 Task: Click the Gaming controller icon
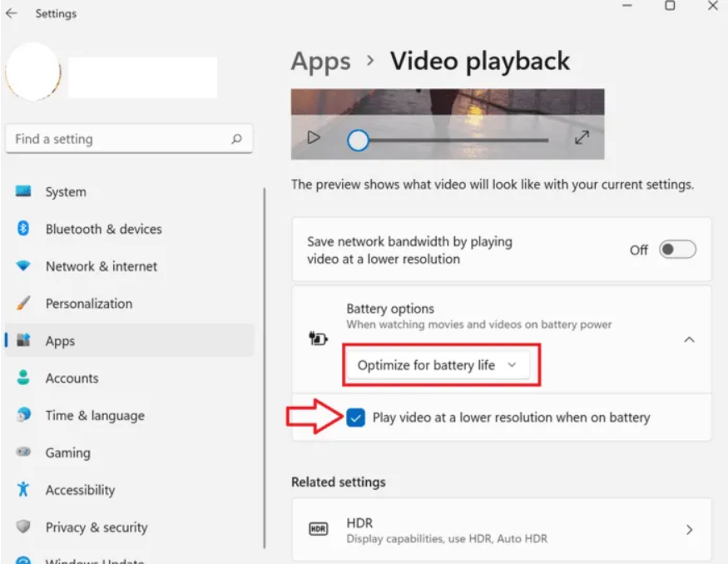pos(23,453)
